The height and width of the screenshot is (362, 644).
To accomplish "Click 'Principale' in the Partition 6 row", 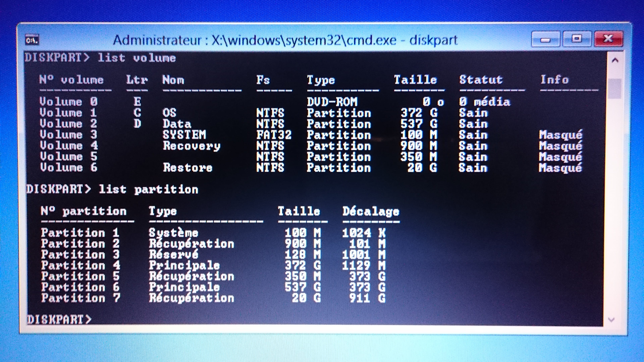I will pyautogui.click(x=184, y=287).
